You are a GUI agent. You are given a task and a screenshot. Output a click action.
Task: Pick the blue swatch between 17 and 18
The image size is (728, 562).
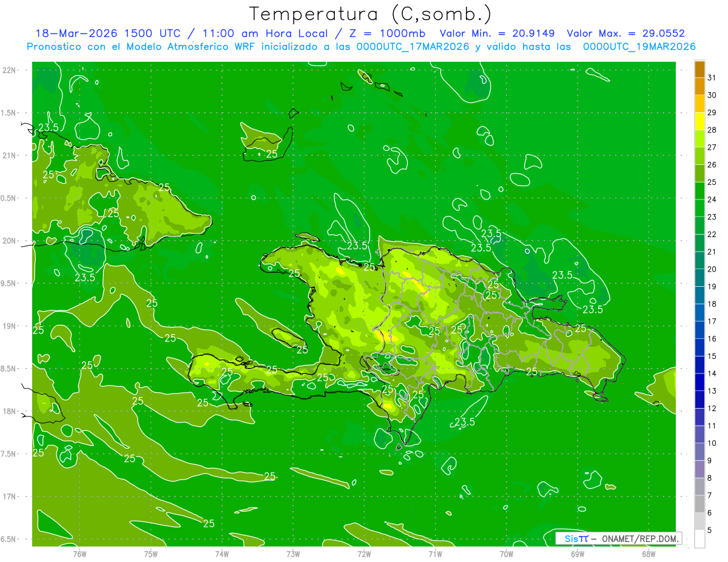point(699,313)
